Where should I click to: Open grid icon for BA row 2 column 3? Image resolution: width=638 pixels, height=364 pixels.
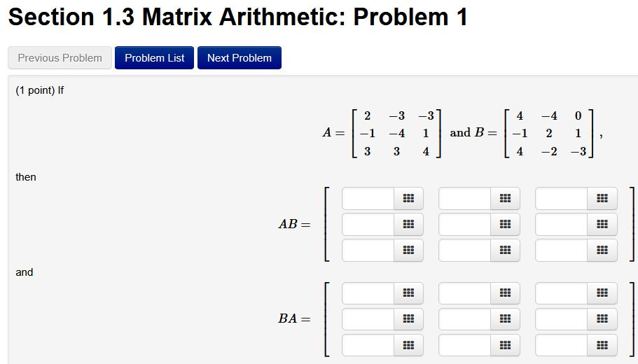(x=602, y=318)
